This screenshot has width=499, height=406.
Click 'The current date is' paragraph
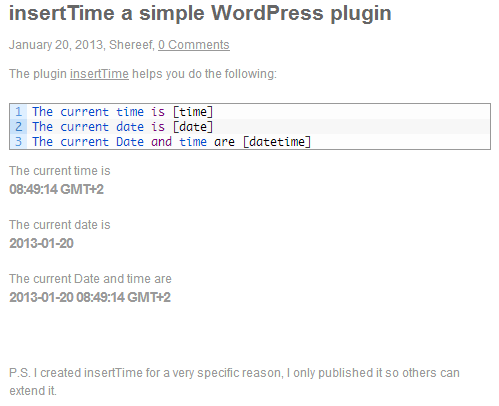pos(60,225)
